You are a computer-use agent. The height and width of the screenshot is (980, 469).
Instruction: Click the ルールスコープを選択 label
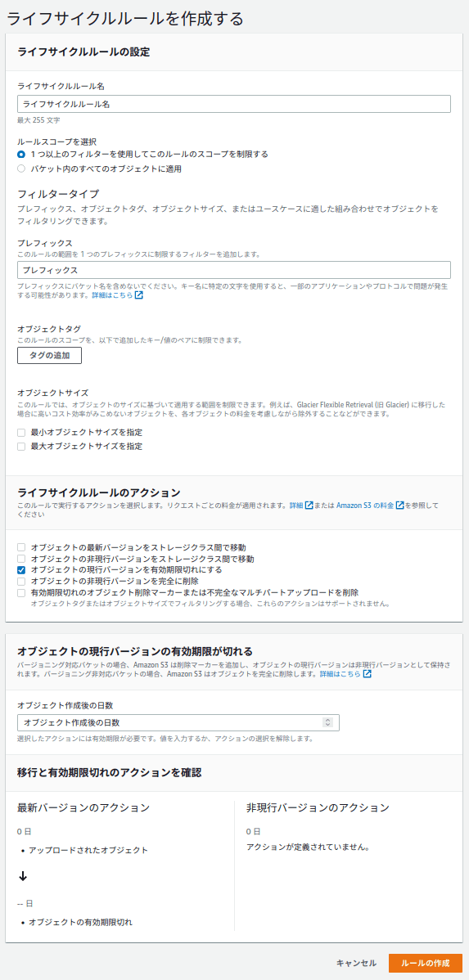57,142
